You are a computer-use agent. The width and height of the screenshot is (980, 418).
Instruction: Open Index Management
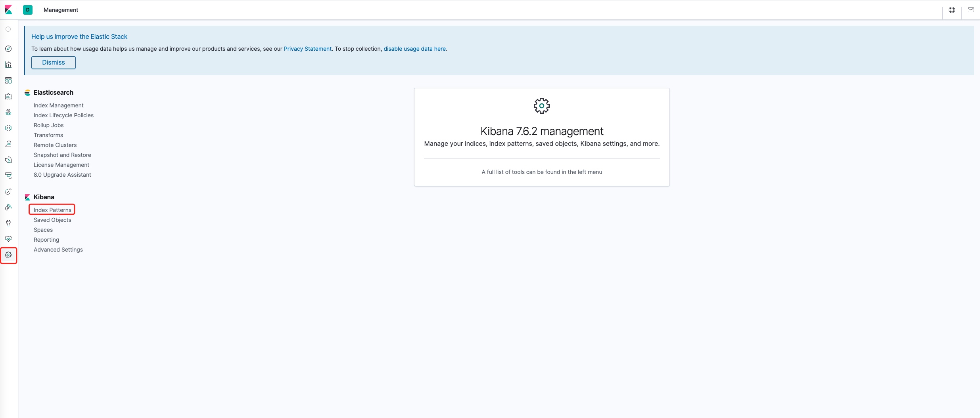pyautogui.click(x=59, y=105)
